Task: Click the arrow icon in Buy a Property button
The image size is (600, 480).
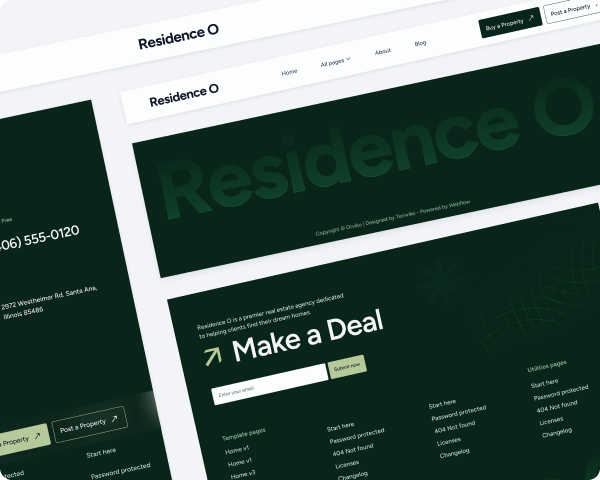Action: click(x=531, y=18)
